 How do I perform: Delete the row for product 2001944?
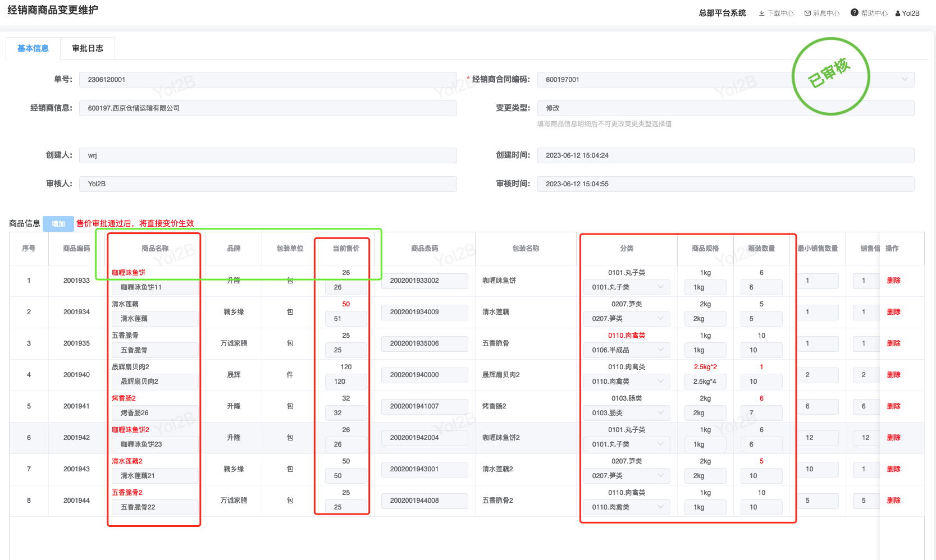[x=894, y=501]
